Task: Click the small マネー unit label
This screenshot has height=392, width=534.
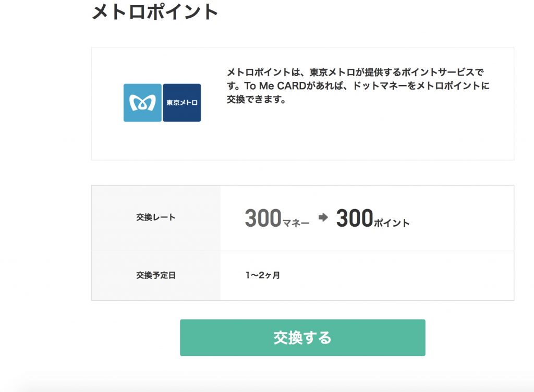Action: coord(296,223)
